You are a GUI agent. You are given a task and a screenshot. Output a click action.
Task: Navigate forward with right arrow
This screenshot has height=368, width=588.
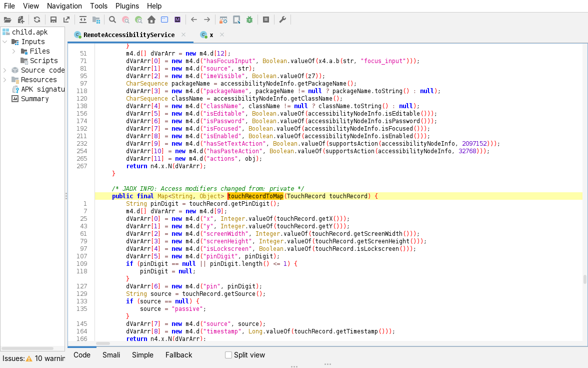pyautogui.click(x=207, y=20)
